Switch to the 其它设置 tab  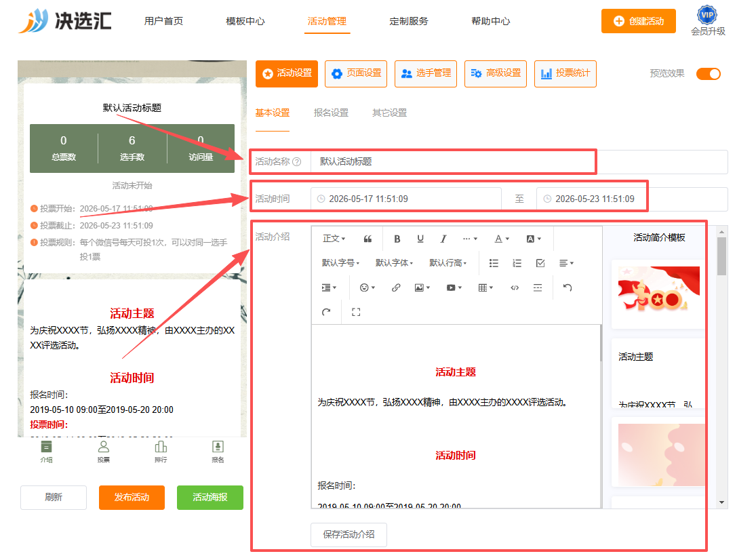[x=390, y=113]
